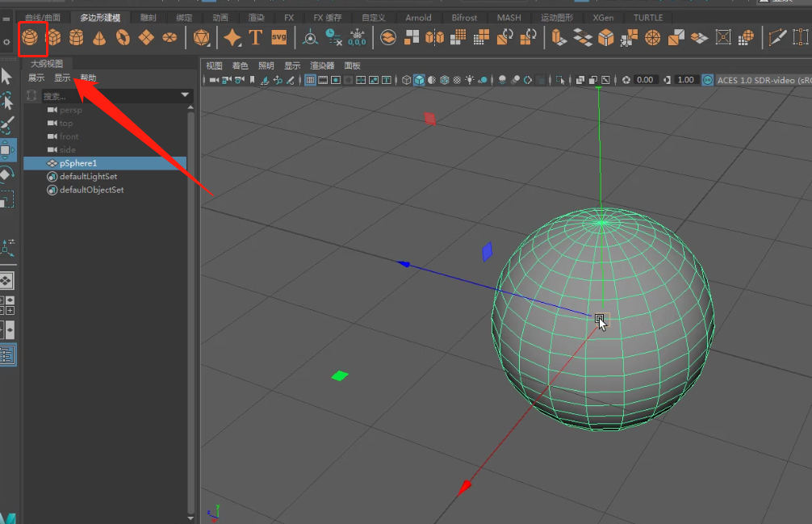The image size is (812, 524).
Task: Toggle use all lights bulb icon
Action: pyautogui.click(x=469, y=80)
